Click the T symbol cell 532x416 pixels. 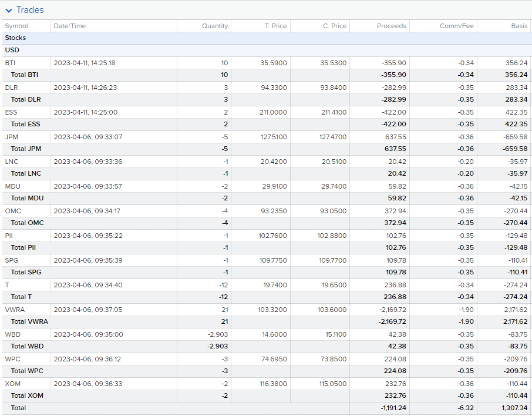(7, 285)
